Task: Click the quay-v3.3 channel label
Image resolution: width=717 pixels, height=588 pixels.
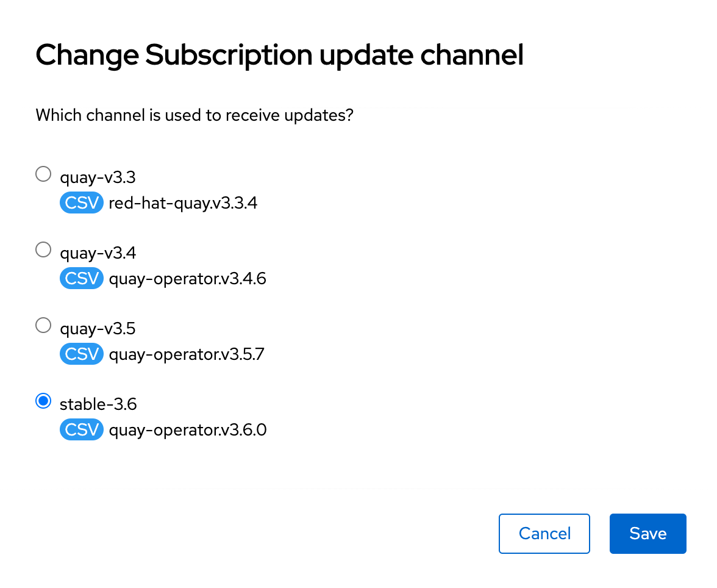Action: (98, 177)
